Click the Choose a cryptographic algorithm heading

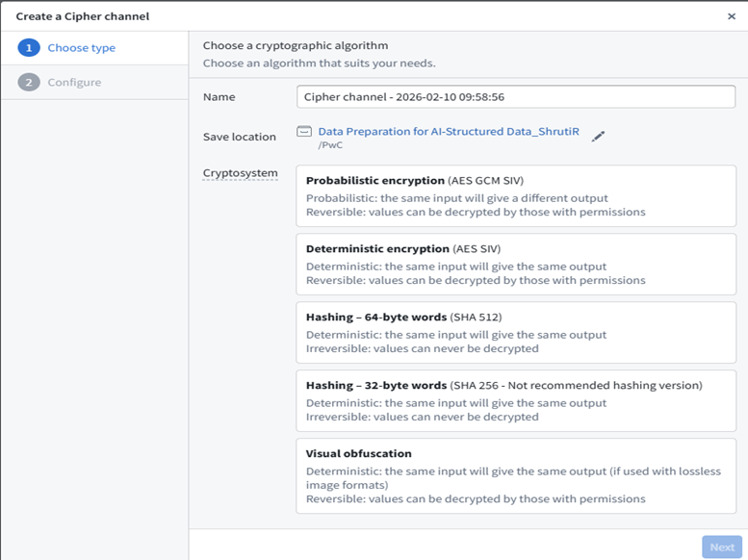tap(296, 45)
